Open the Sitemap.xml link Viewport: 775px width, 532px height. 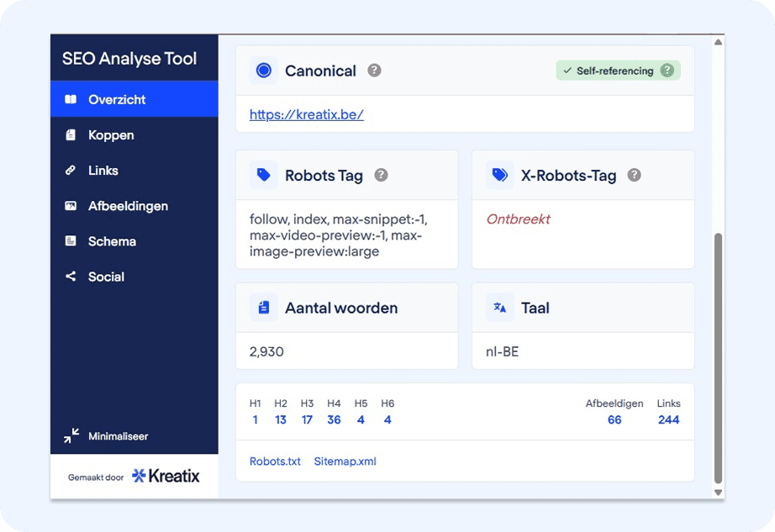click(x=345, y=461)
